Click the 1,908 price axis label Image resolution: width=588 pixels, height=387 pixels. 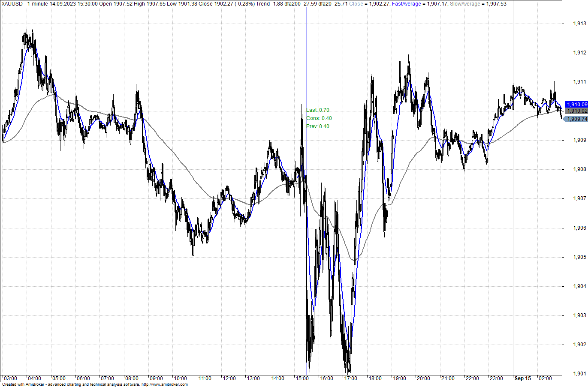pos(579,169)
